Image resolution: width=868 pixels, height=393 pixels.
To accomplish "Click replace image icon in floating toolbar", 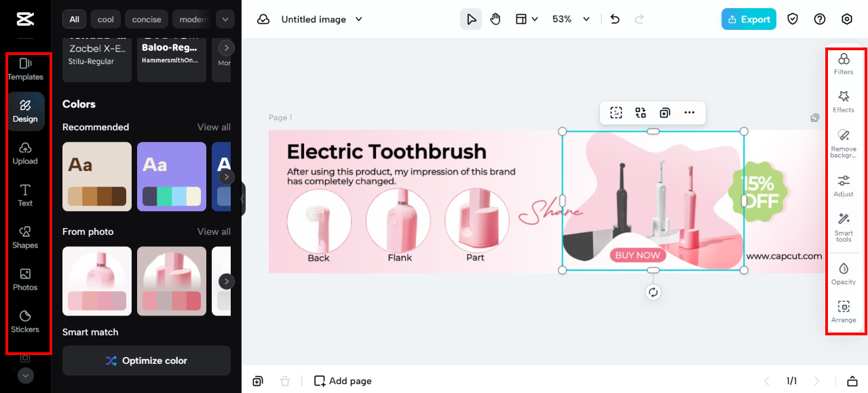I will [640, 113].
